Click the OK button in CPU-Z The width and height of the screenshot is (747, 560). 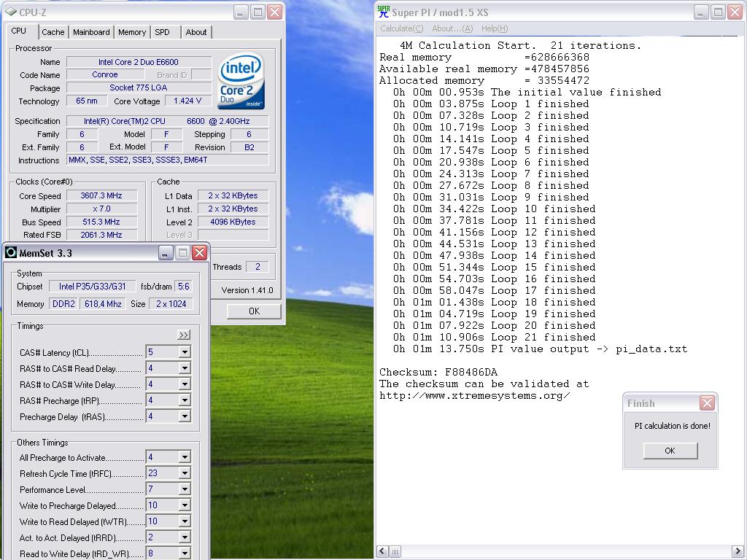254,311
